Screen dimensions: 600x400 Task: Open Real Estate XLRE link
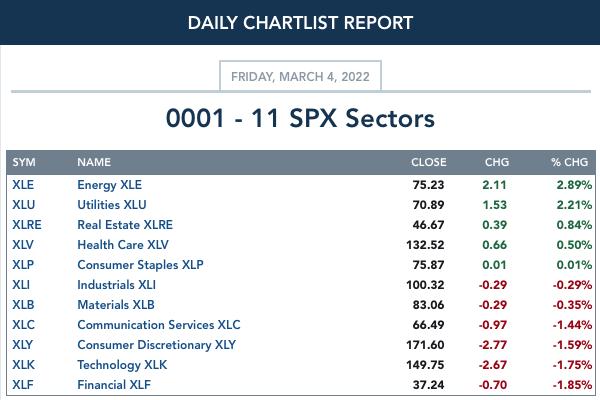click(x=125, y=225)
